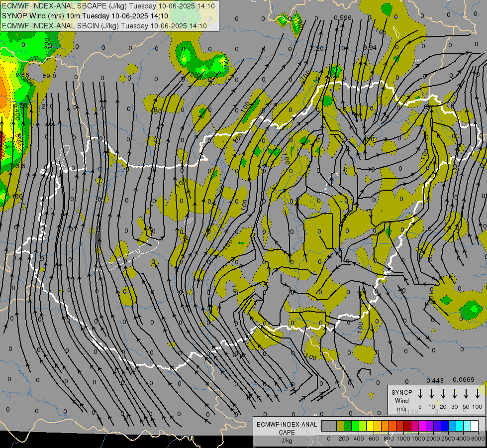The height and width of the screenshot is (448, 487).
Task: Click the '0.448' map value
Action: click(x=435, y=380)
